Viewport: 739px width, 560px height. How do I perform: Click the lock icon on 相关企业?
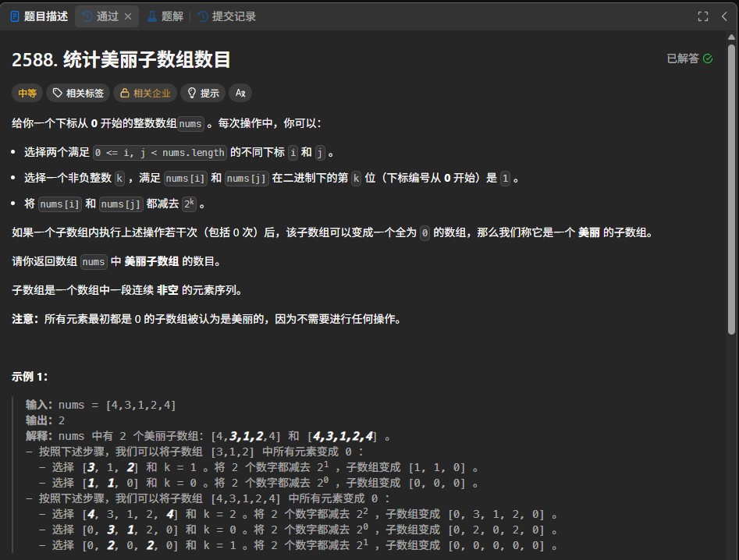[x=124, y=94]
